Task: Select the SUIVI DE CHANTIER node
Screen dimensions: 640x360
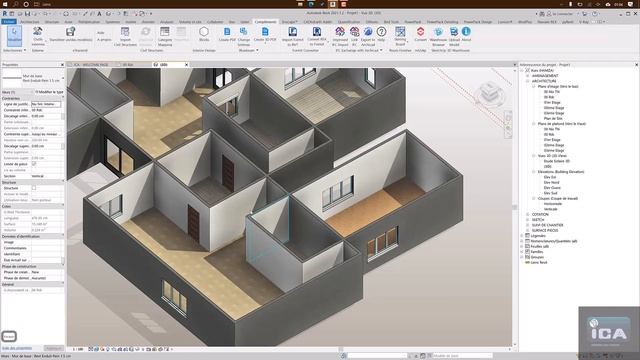Action: [x=547, y=225]
